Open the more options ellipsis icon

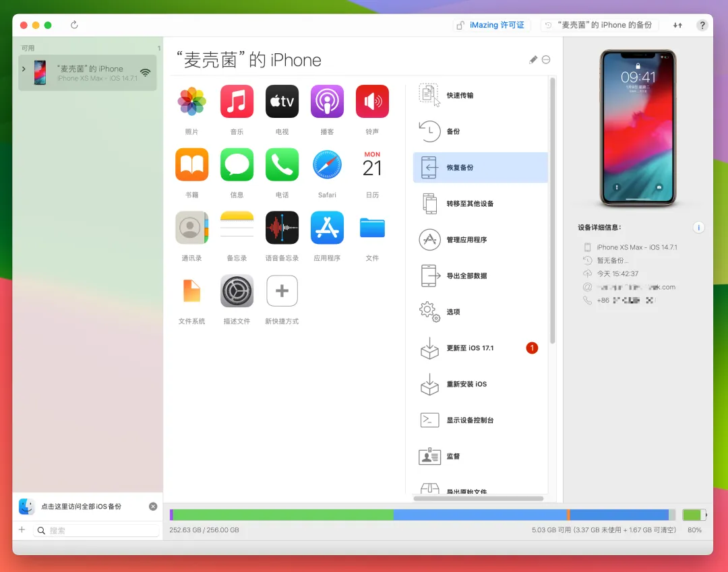click(x=546, y=59)
